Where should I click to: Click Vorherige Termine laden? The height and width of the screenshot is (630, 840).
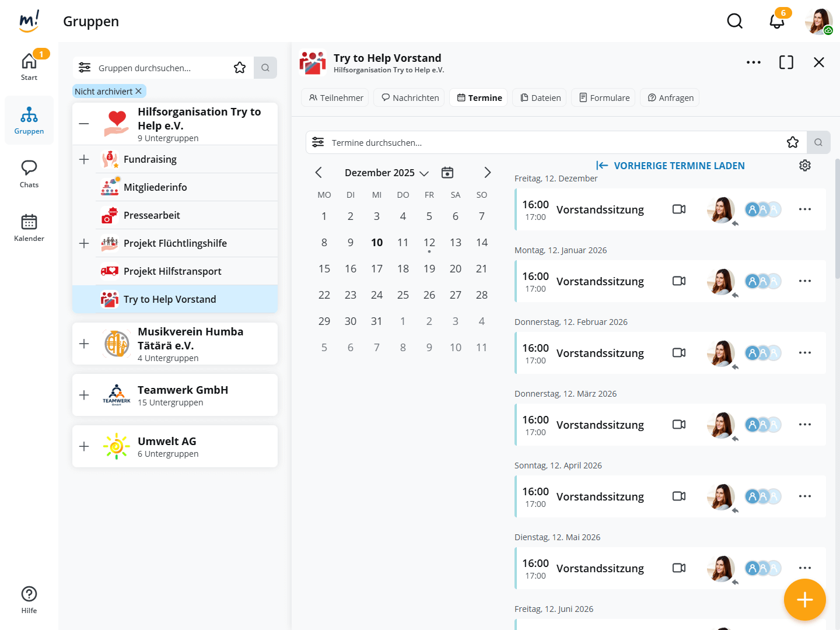[x=670, y=166]
